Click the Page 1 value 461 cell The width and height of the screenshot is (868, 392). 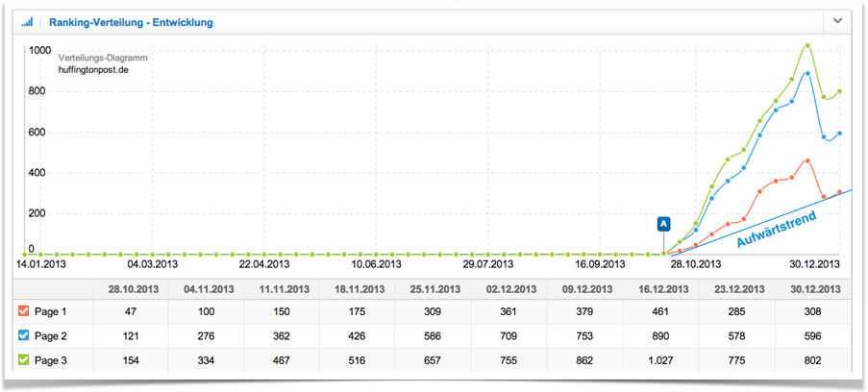point(663,312)
